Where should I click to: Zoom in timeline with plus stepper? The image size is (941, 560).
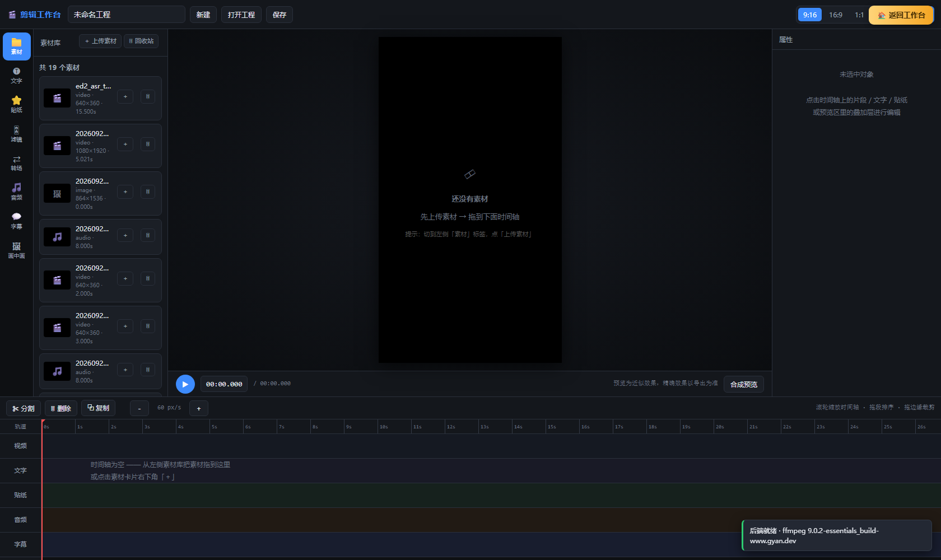point(199,408)
